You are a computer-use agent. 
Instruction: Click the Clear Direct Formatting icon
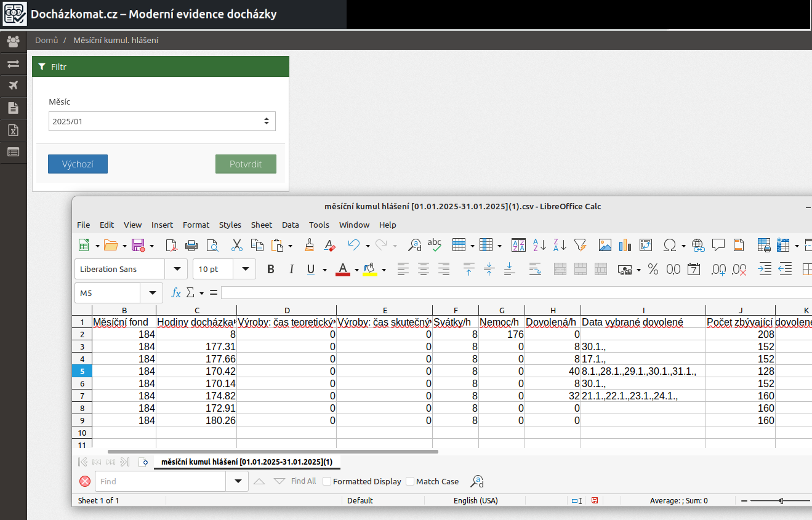click(x=329, y=246)
